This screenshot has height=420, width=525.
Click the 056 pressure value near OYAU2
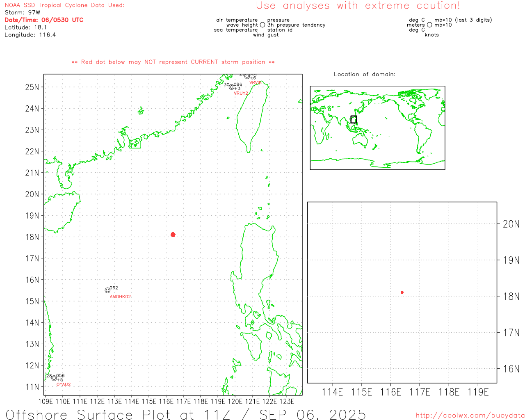60,376
